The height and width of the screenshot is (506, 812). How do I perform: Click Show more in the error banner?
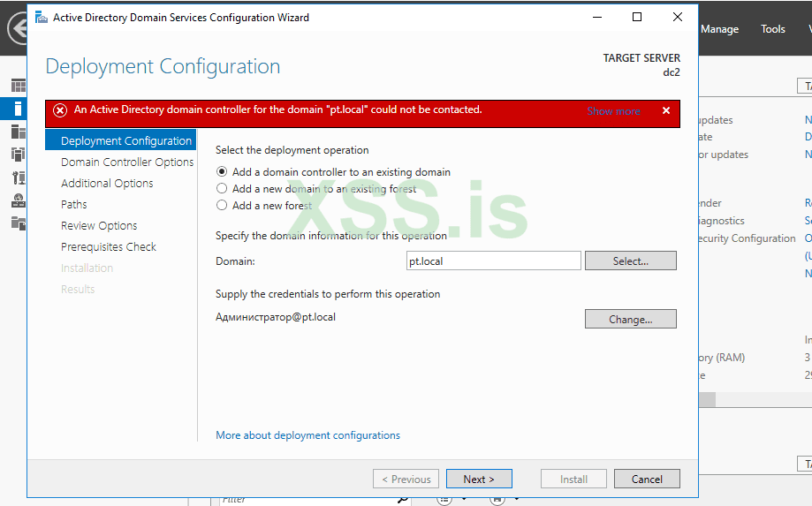point(613,111)
